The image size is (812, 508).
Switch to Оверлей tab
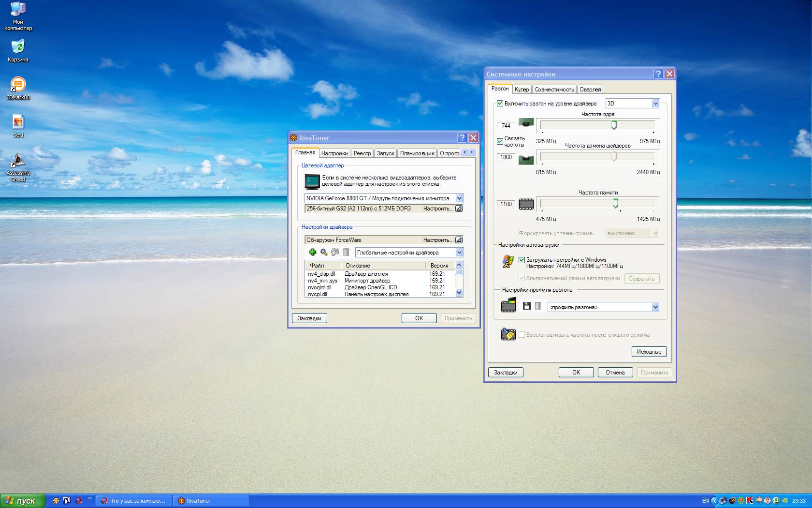click(x=590, y=90)
